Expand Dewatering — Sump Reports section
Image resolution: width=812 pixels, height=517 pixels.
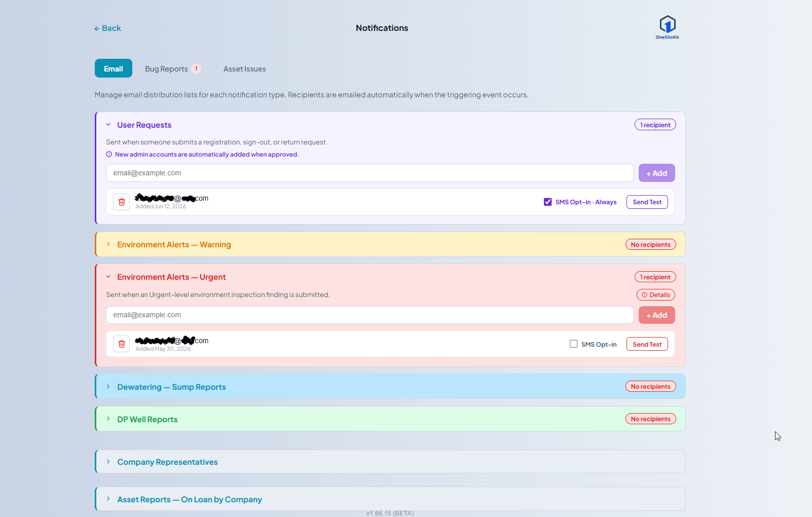(x=108, y=387)
